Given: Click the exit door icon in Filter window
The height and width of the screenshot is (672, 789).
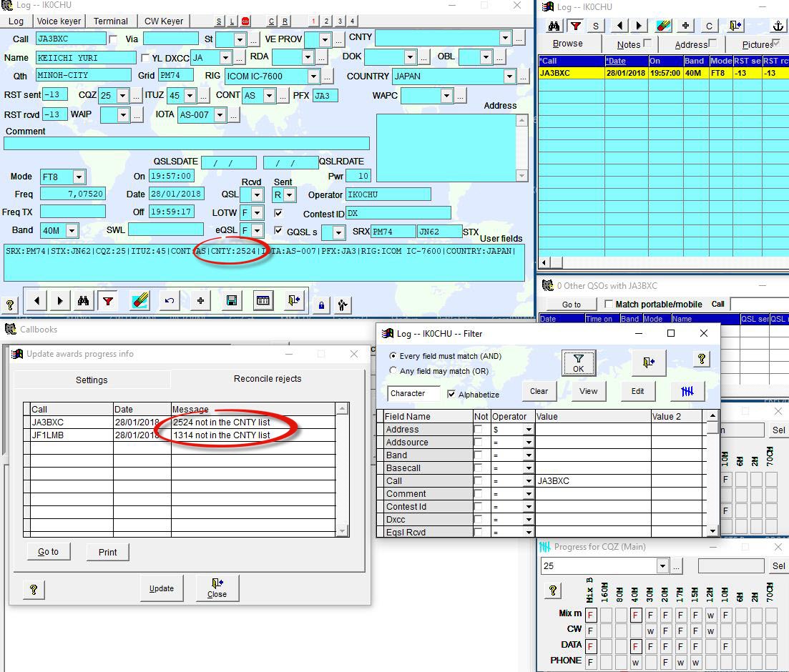Looking at the screenshot, I should (x=648, y=362).
